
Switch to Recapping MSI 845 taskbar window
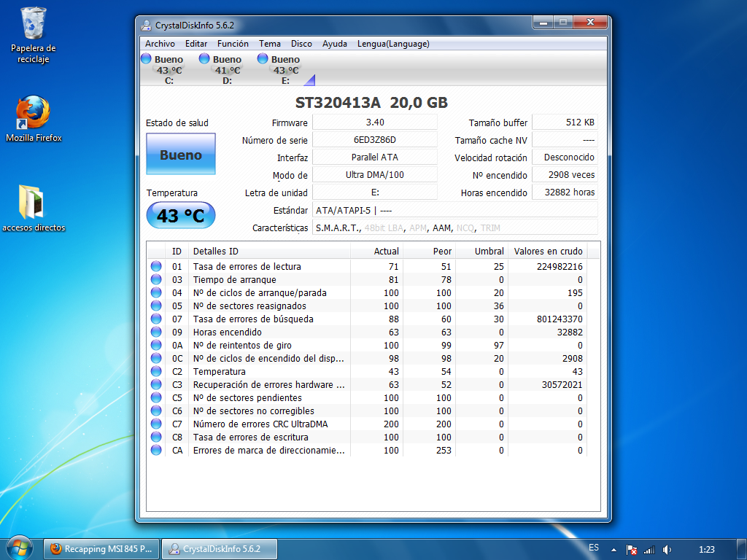coord(102,549)
